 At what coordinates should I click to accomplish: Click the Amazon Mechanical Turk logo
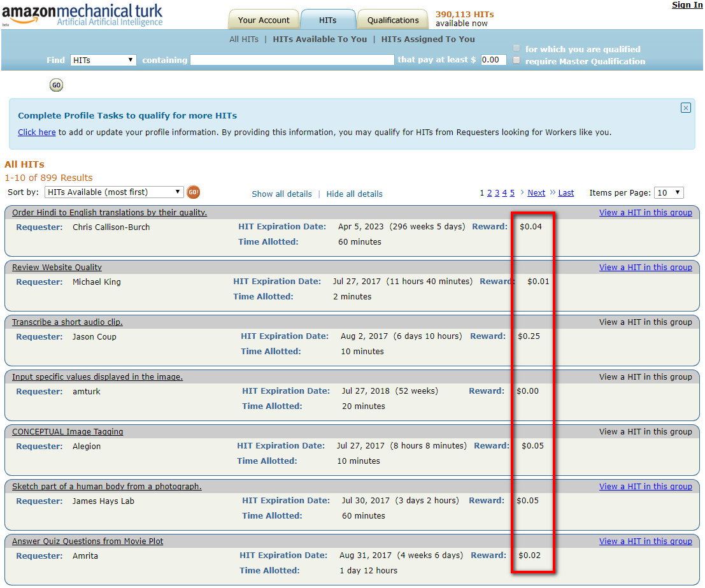pos(83,15)
